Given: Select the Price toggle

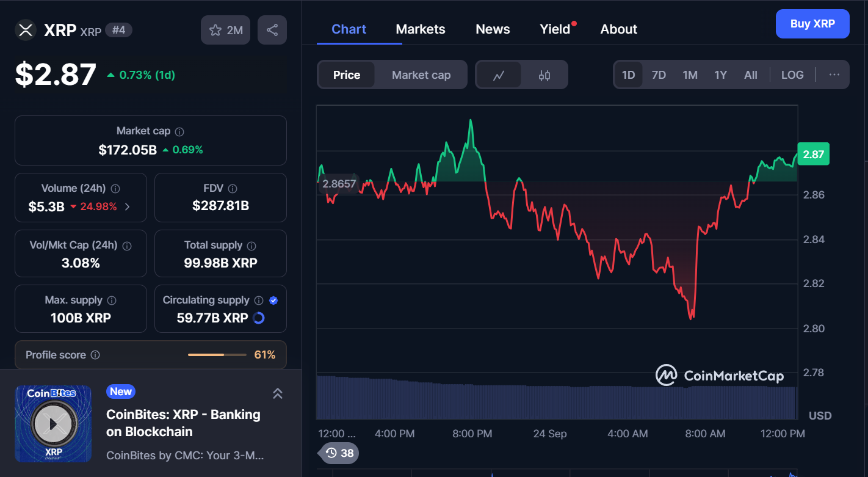Looking at the screenshot, I should (347, 75).
